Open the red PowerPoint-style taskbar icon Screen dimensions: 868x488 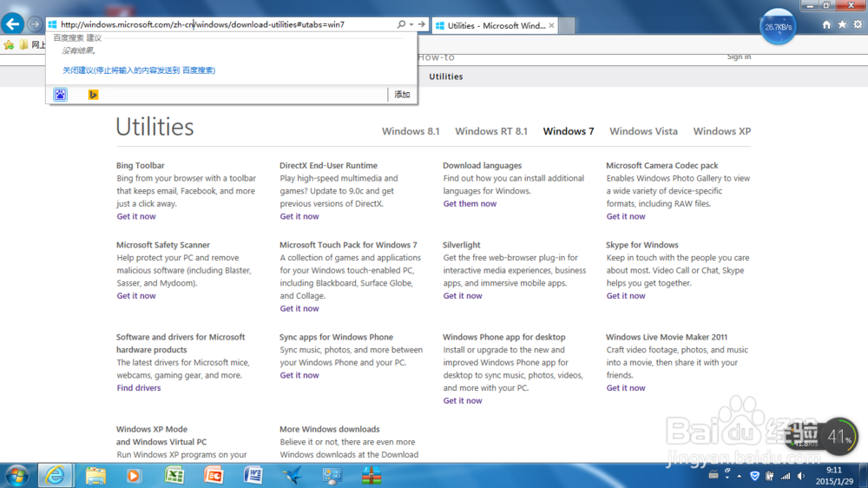pyautogui.click(x=214, y=476)
